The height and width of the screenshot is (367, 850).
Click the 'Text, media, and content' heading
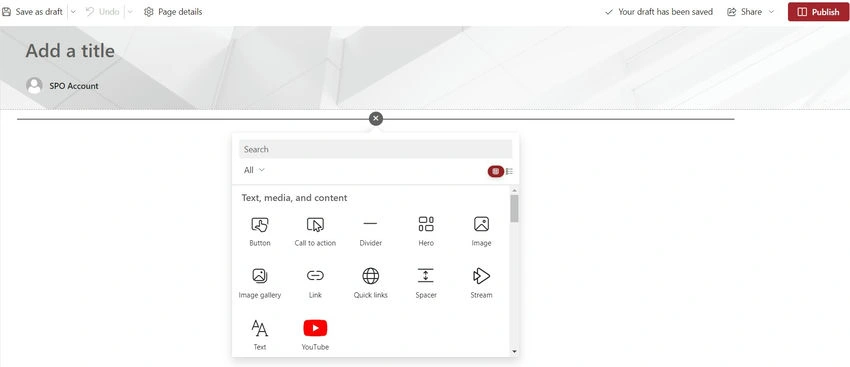pos(294,198)
